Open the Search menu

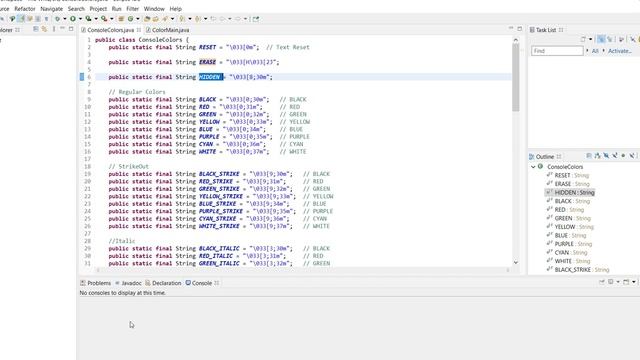click(76, 9)
